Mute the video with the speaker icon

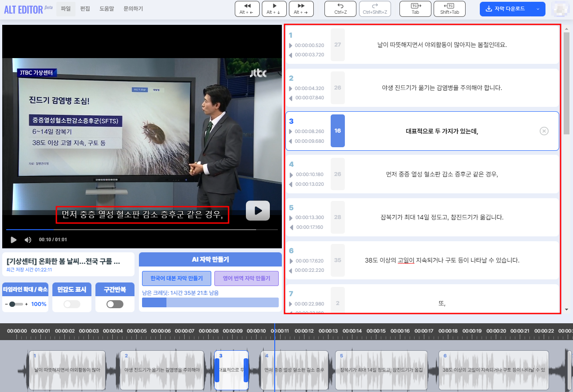coord(28,240)
